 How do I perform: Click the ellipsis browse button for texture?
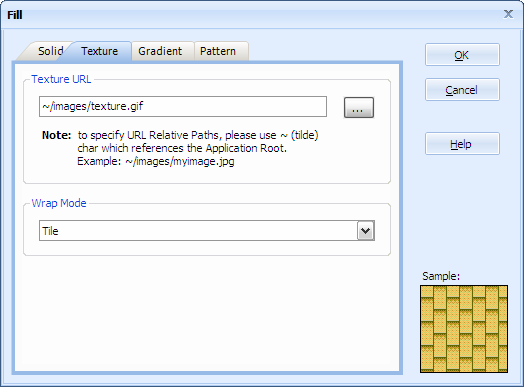tap(359, 107)
